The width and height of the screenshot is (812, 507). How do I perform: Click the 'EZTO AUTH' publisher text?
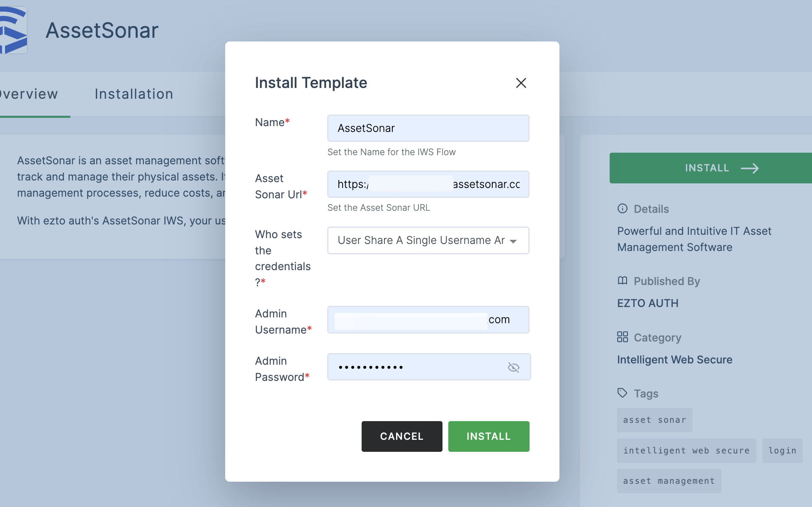click(648, 303)
